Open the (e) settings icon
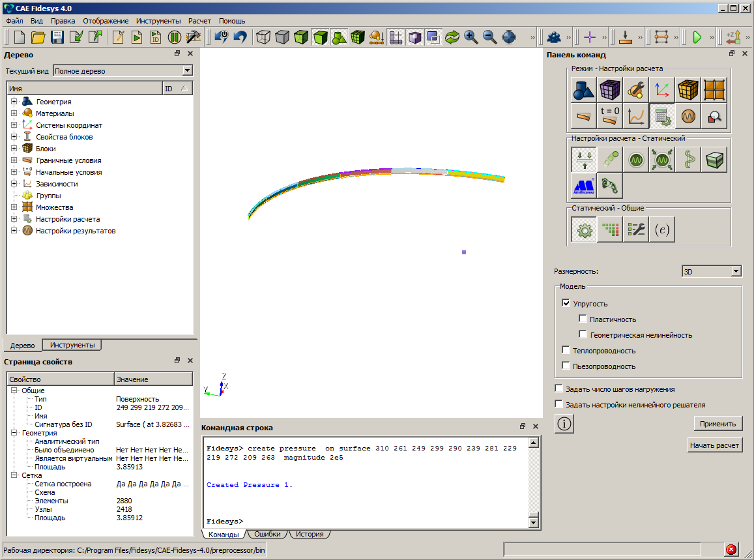This screenshot has width=754, height=560. click(x=662, y=229)
